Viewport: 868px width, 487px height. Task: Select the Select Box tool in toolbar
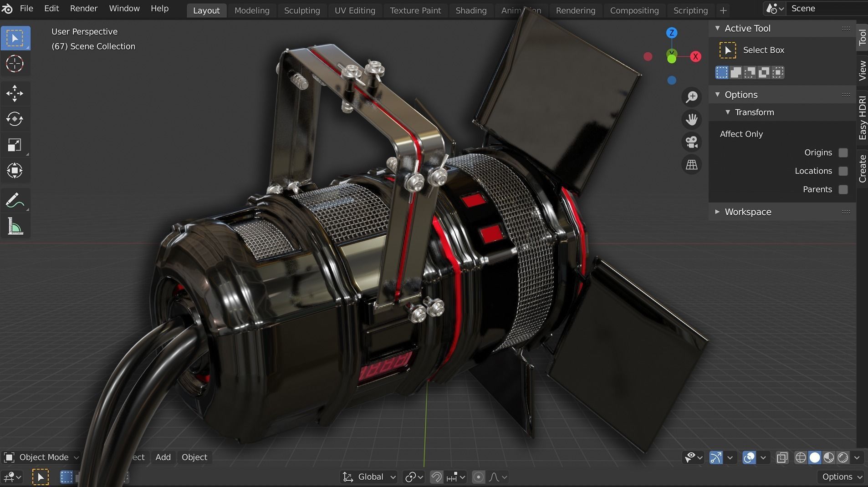pos(15,38)
